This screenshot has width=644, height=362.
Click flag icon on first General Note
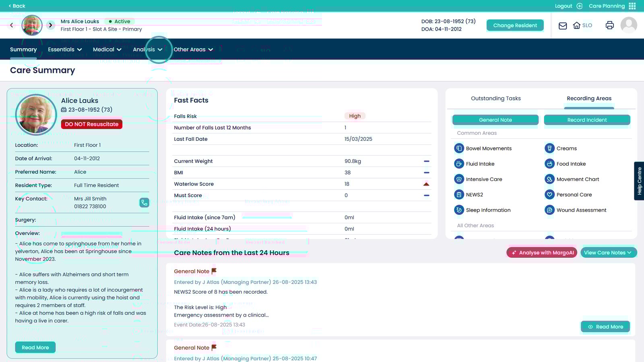click(214, 271)
